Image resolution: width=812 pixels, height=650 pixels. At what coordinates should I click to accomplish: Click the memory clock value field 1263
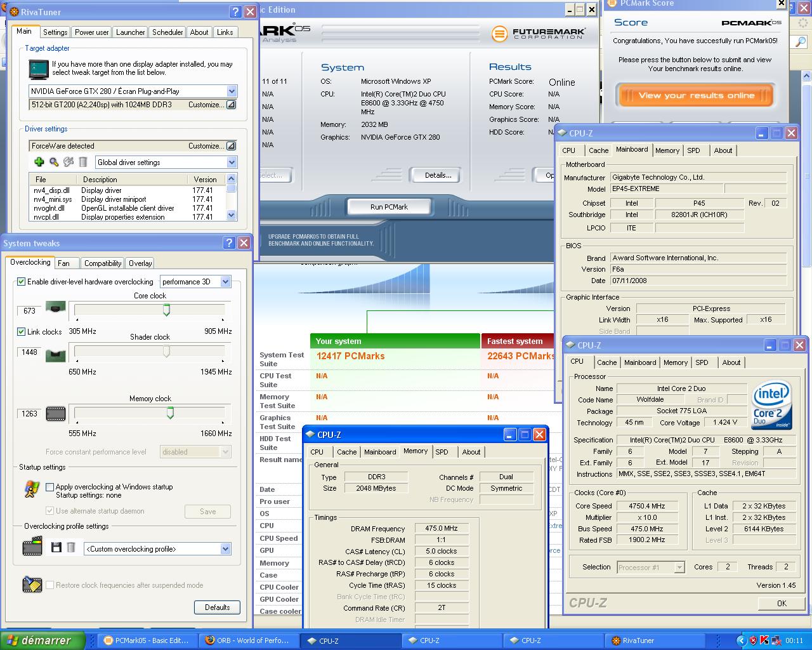29,414
